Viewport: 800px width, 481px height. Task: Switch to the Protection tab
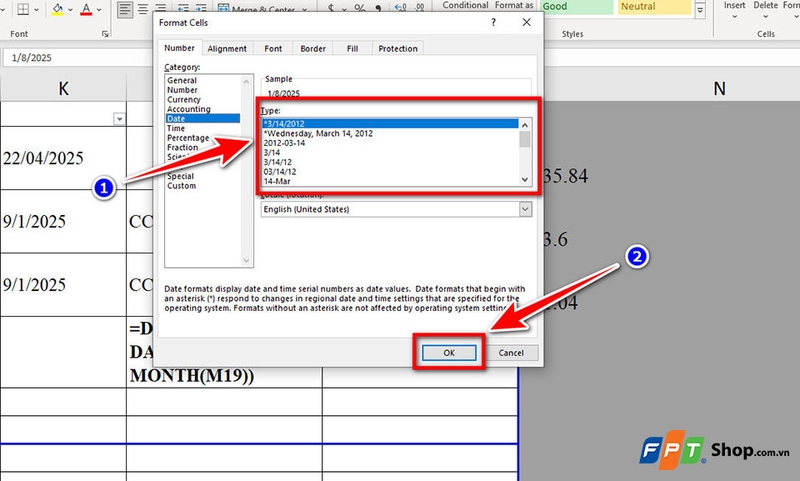pos(398,48)
